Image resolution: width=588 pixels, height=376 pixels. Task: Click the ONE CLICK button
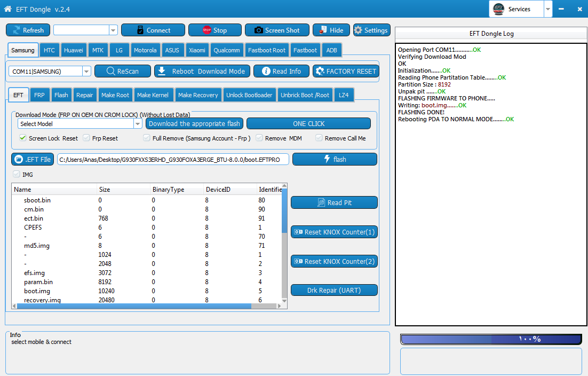308,123
